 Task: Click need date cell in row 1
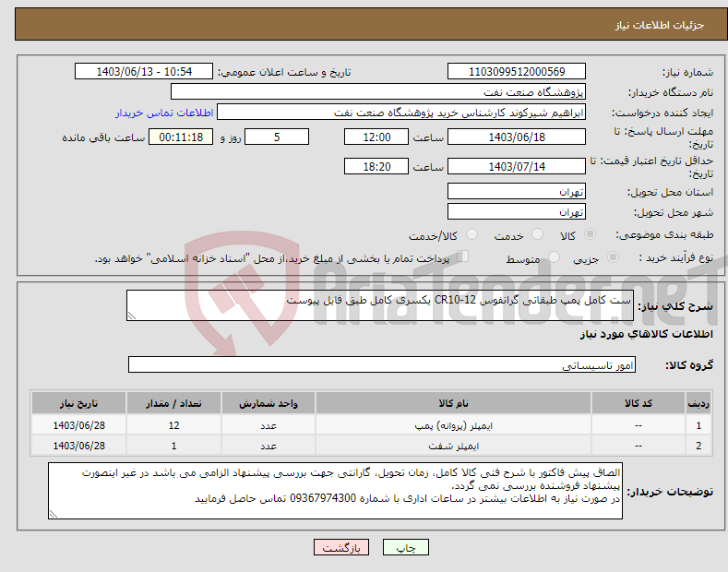79,425
